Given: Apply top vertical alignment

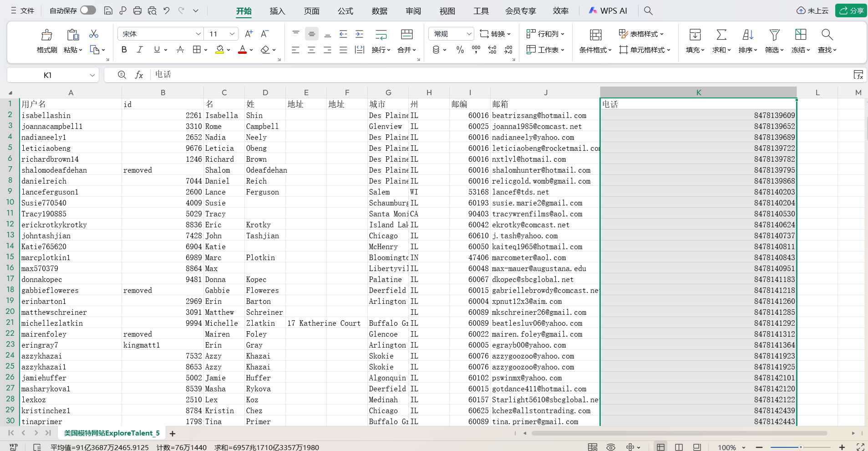Looking at the screenshot, I should coord(296,34).
